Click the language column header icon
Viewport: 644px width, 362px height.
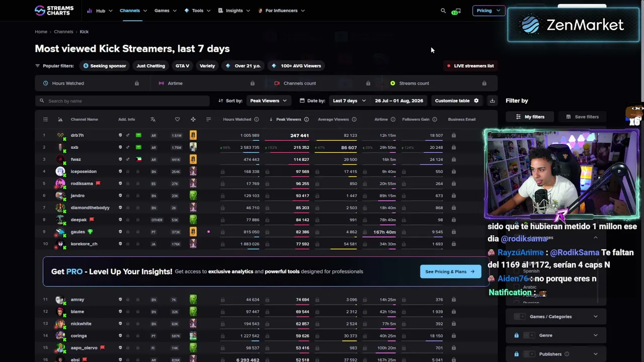click(153, 120)
